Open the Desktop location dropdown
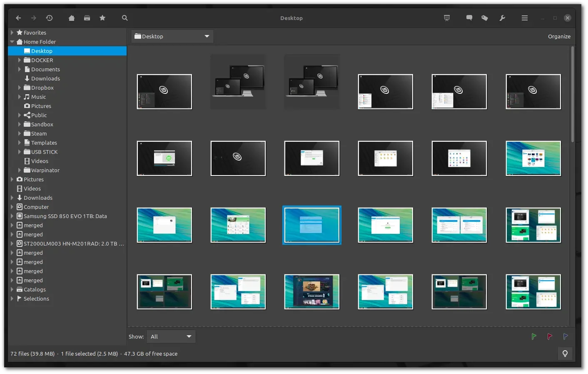 (172, 36)
